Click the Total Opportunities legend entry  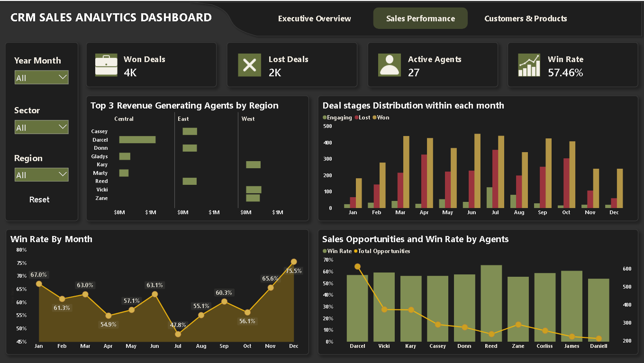381,251
